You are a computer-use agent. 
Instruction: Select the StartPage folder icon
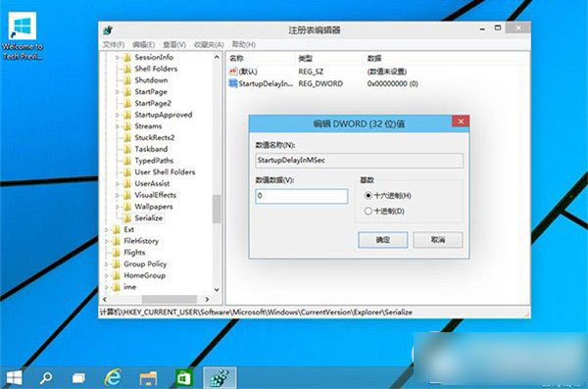tap(127, 91)
